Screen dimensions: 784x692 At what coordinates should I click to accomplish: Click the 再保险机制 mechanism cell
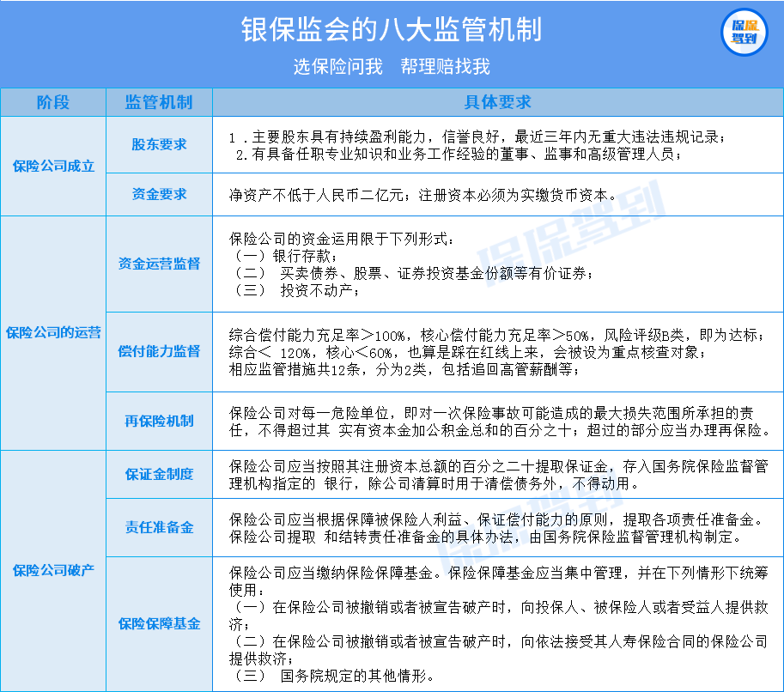click(159, 421)
